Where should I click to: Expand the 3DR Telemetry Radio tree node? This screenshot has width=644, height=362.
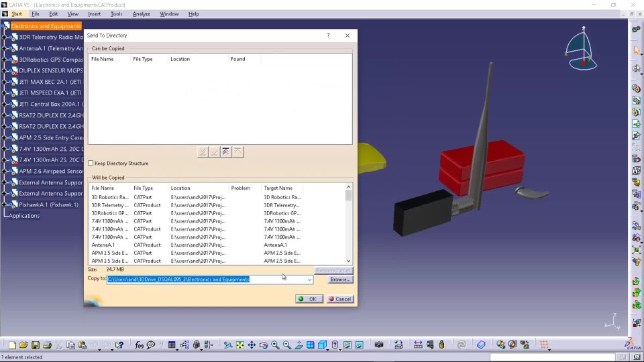click(x=5, y=37)
